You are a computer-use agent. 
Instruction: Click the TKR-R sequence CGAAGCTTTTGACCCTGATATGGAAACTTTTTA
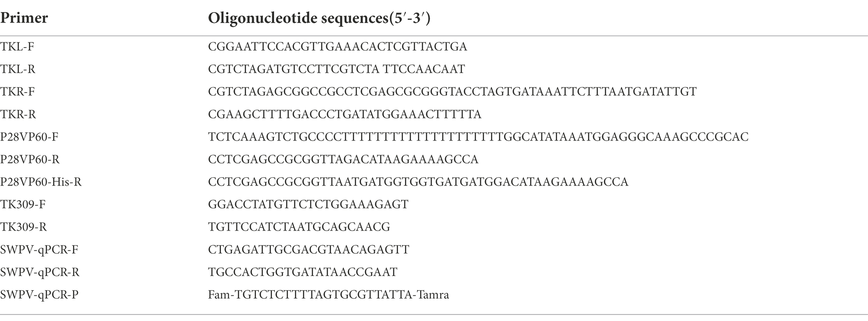345,114
